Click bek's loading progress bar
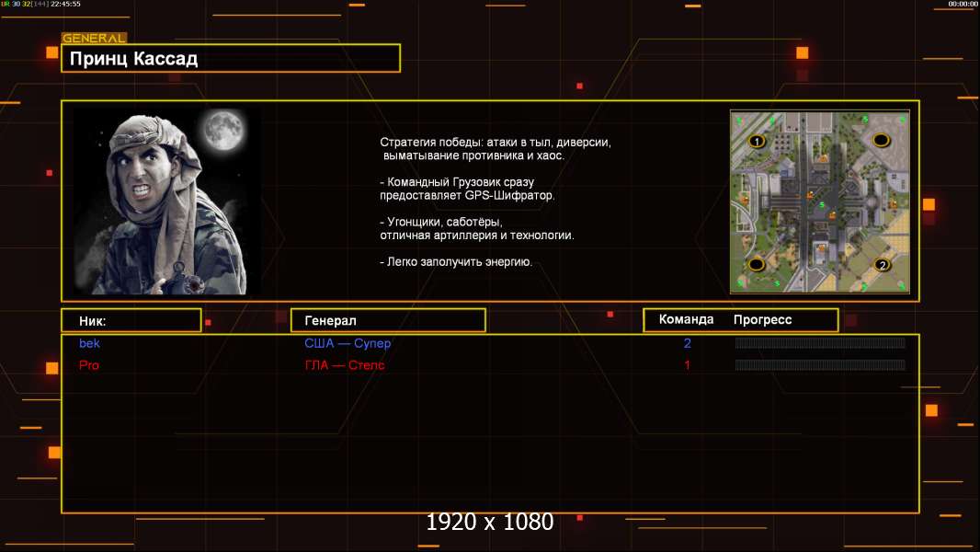Image resolution: width=980 pixels, height=552 pixels. (820, 342)
